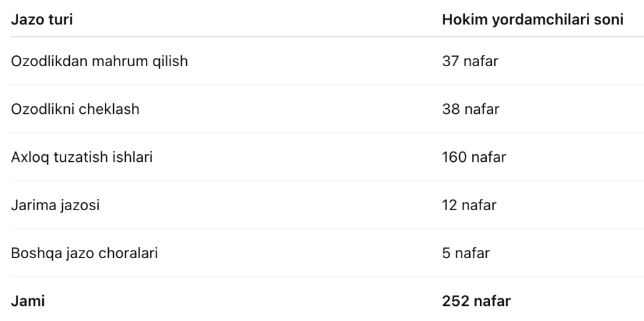Select the 'Jarima jazosi' row label
This screenshot has width=644, height=321.
[x=55, y=205]
